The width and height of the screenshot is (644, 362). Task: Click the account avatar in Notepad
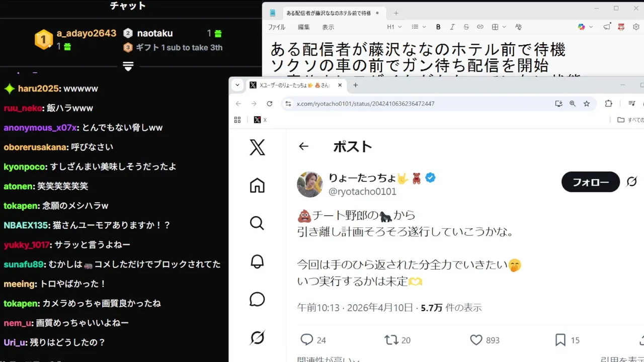[x=622, y=27]
